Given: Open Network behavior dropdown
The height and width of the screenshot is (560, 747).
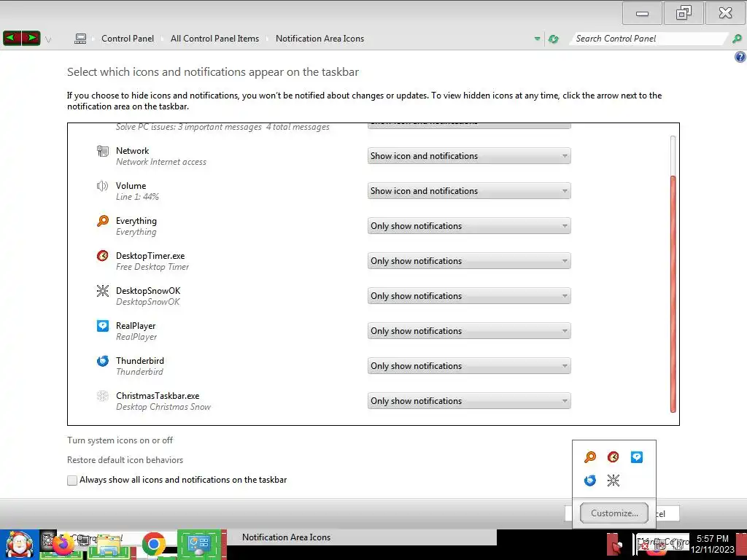Looking at the screenshot, I should [469, 156].
